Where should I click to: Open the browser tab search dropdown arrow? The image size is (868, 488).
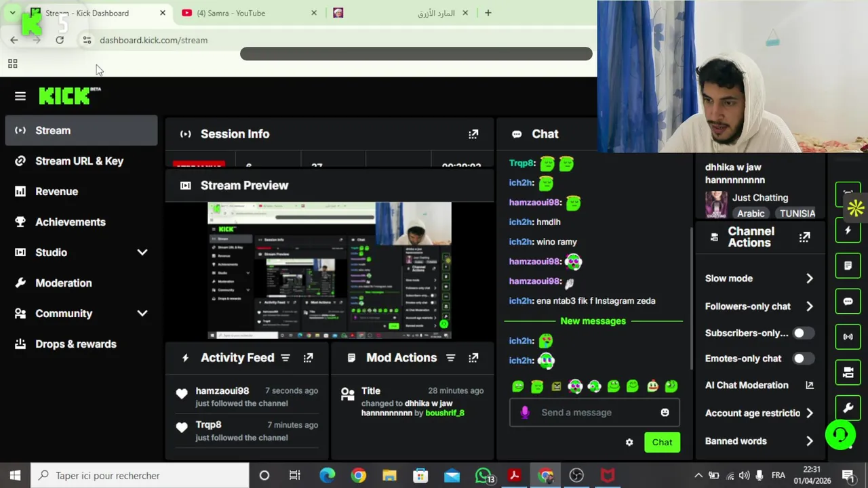coord(12,13)
